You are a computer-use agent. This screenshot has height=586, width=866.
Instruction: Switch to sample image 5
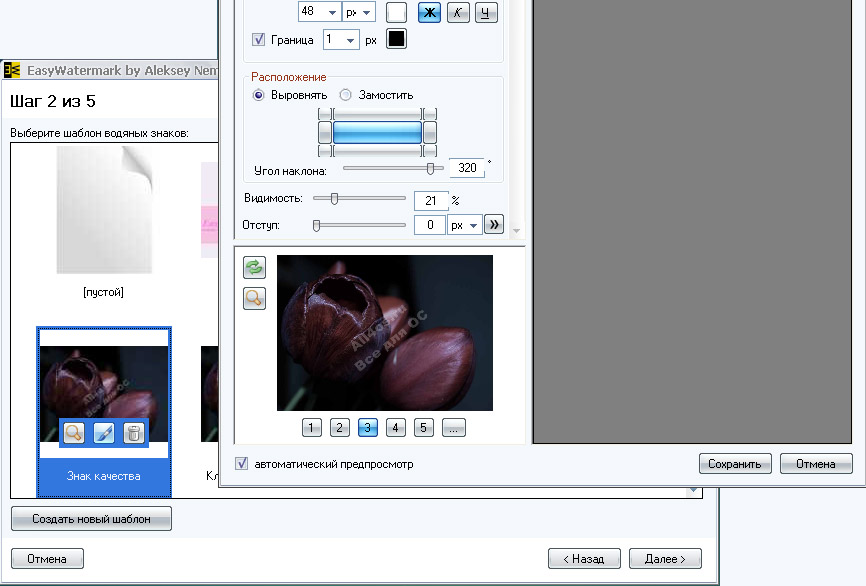[424, 427]
